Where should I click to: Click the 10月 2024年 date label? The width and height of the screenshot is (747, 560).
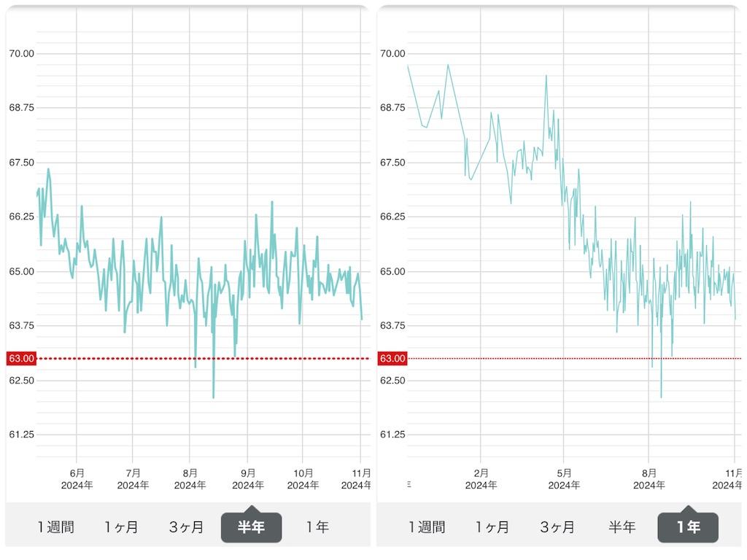(x=303, y=479)
